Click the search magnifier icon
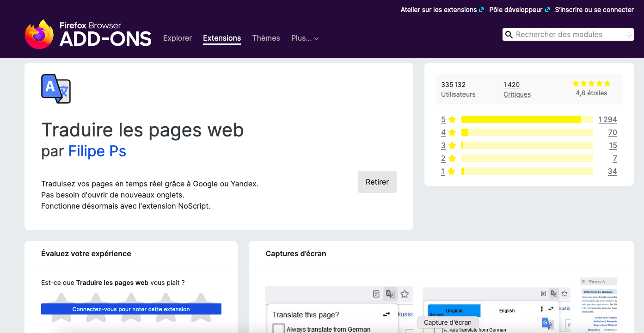 (x=509, y=35)
